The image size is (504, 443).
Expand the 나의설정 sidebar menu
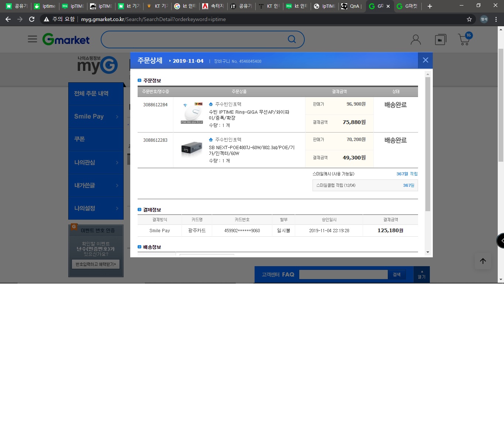[x=96, y=208]
